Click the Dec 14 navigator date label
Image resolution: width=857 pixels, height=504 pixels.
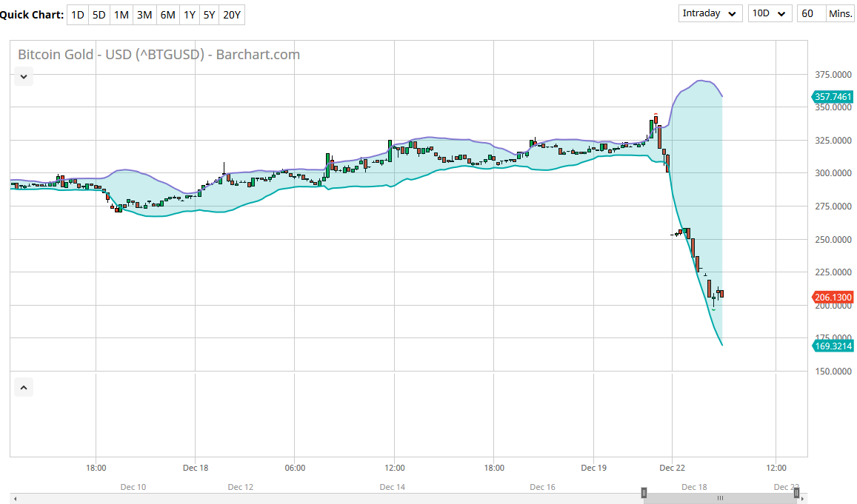coord(393,487)
